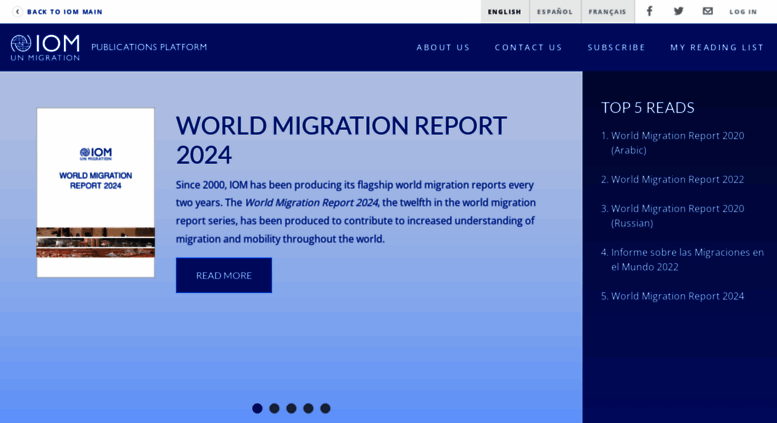Go back to IOM Main link
This screenshot has height=423, width=777.
(64, 11)
